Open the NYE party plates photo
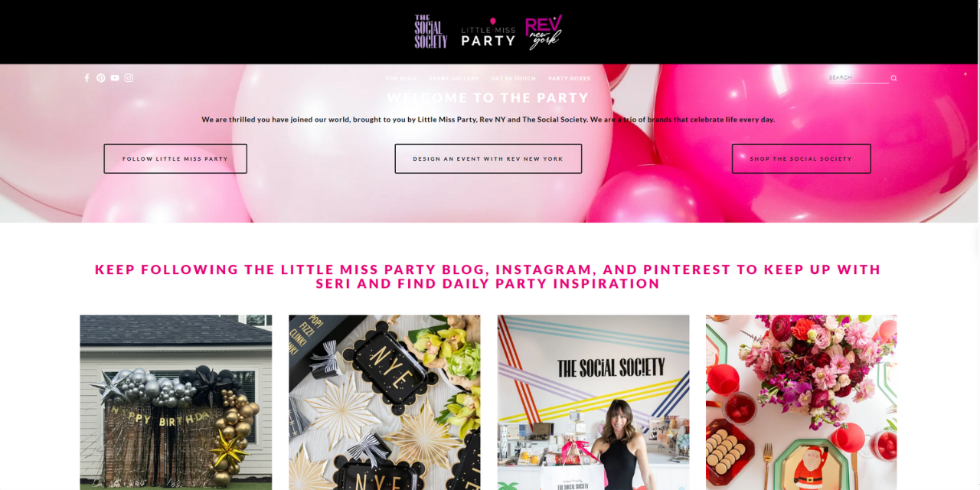This screenshot has height=490, width=980. coord(384,403)
